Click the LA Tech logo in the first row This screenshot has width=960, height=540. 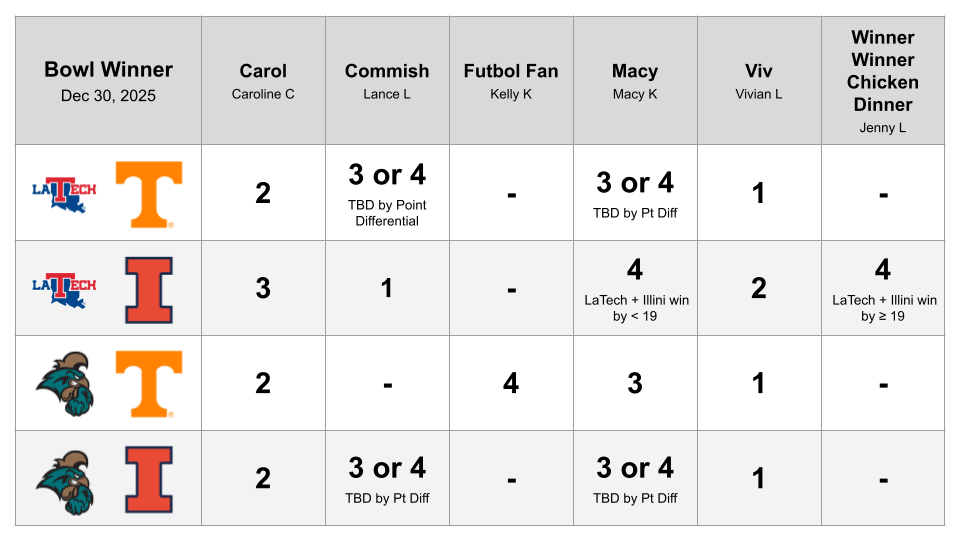[64, 192]
